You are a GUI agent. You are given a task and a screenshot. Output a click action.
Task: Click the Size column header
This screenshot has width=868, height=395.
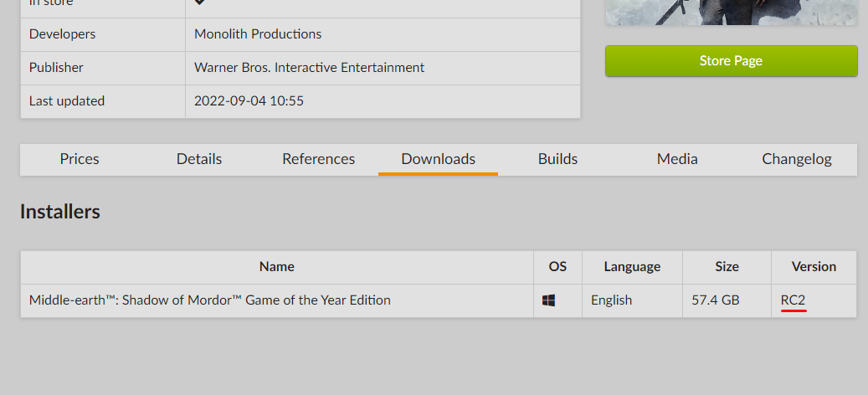pyautogui.click(x=727, y=267)
